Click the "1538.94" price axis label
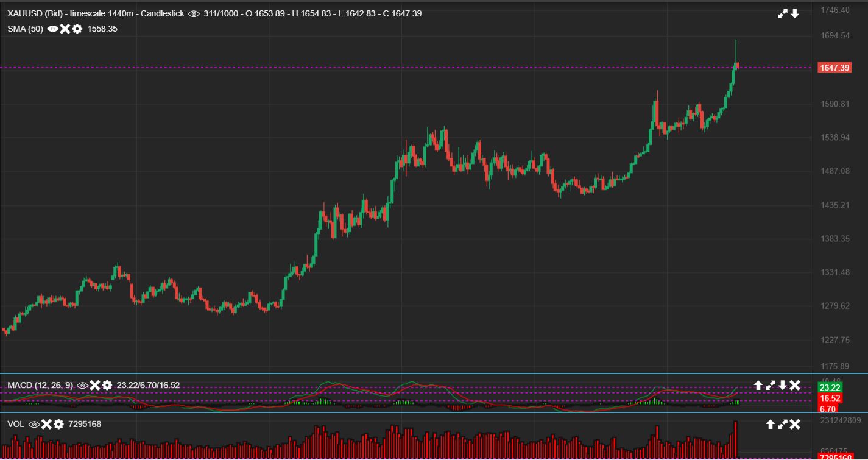Viewport: 868px width, 460px height. (835, 138)
